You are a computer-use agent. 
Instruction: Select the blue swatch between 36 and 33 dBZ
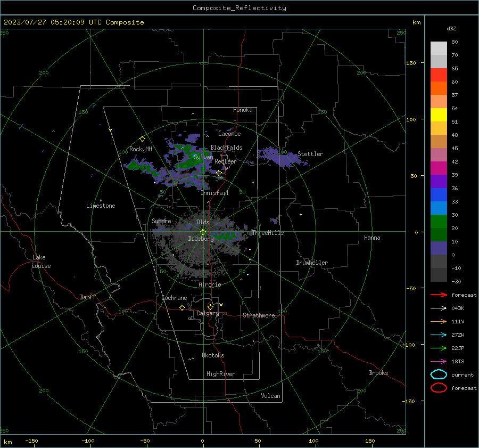[x=439, y=195]
